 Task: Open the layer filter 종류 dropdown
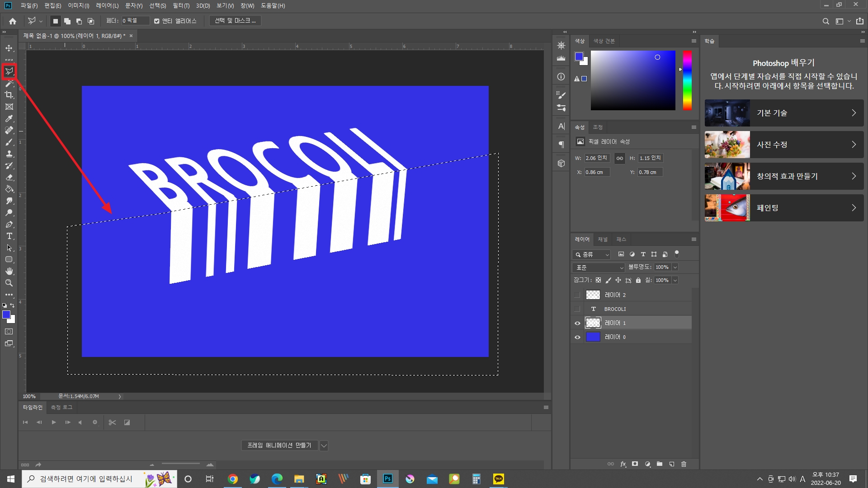click(592, 255)
